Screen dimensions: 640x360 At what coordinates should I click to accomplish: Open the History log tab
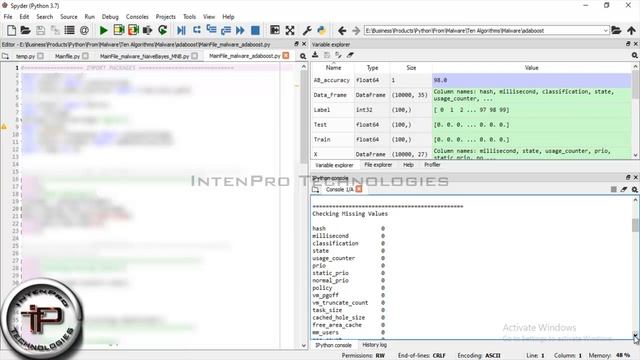coord(374,345)
